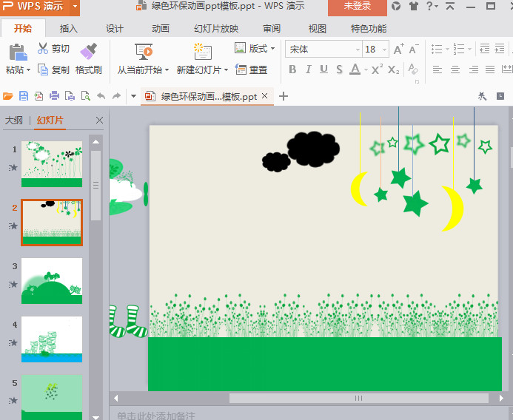The height and width of the screenshot is (420, 513).
Task: Toggle Underline formatting
Action: pyautogui.click(x=323, y=70)
